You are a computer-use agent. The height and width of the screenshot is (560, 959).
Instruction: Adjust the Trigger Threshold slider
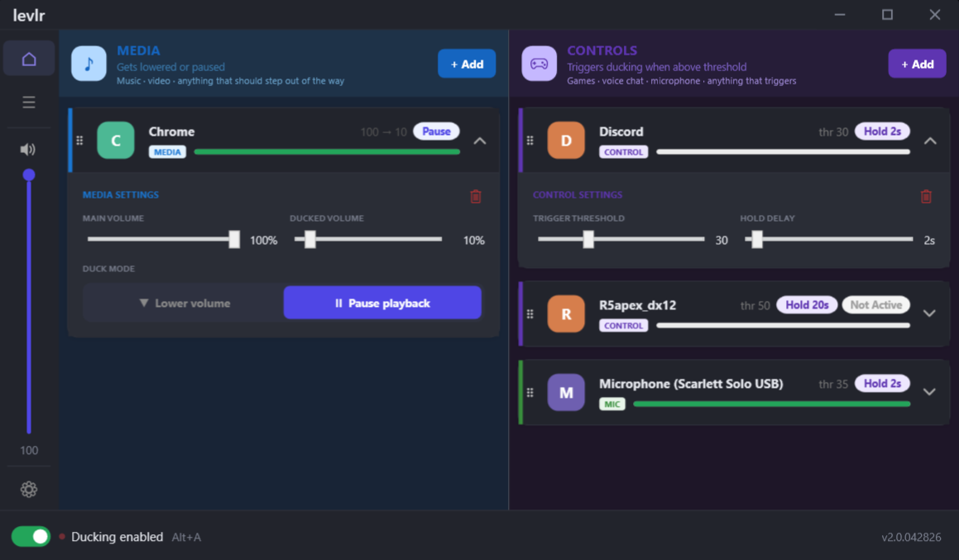tap(621, 239)
